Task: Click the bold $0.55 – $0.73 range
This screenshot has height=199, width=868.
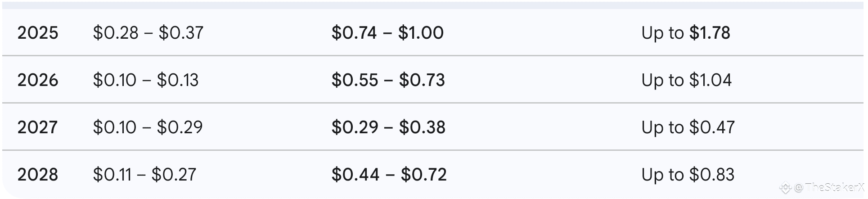Action: tap(388, 80)
